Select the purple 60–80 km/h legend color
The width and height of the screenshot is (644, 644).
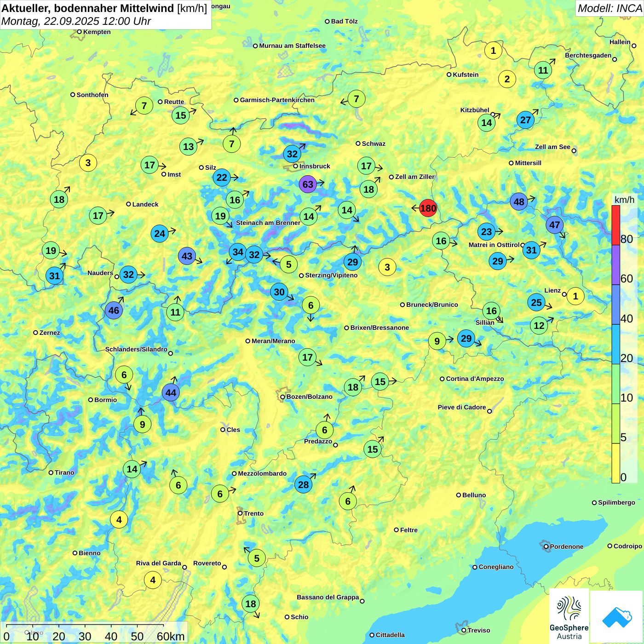point(615,265)
